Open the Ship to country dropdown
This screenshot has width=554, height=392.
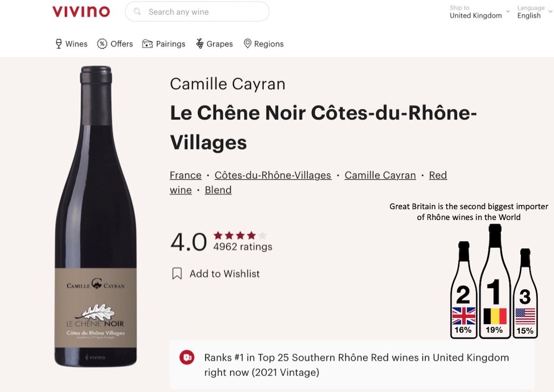480,12
